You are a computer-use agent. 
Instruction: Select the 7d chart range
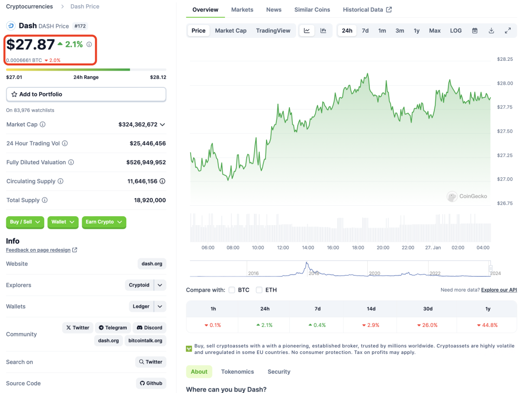(365, 31)
